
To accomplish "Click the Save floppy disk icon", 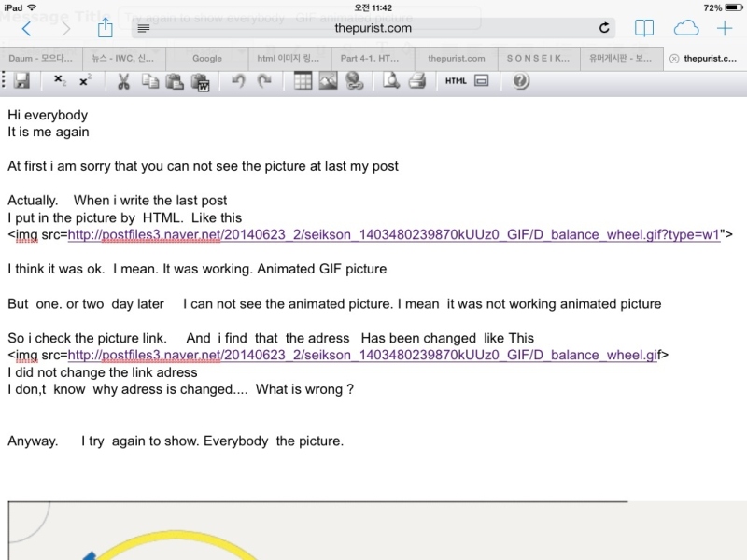I will [x=21, y=81].
